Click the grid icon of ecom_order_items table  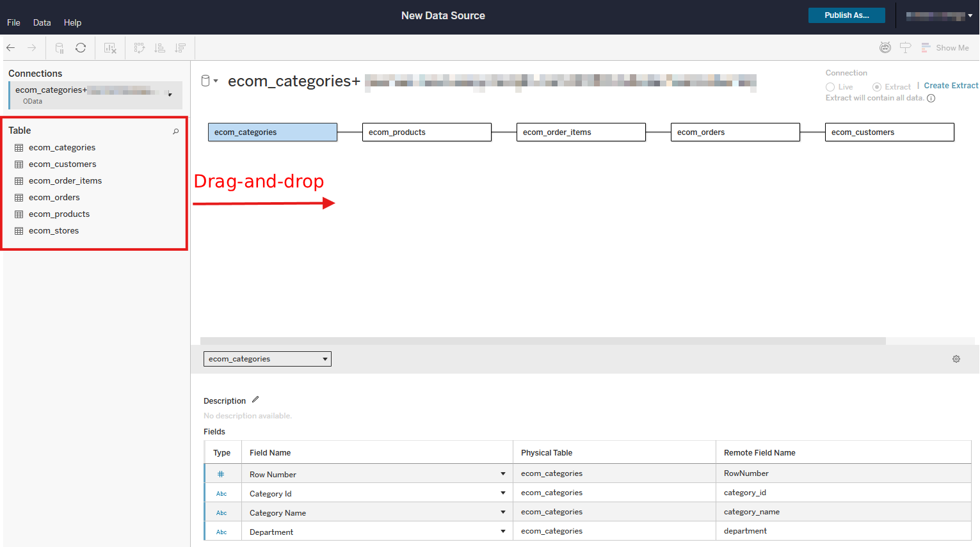pyautogui.click(x=19, y=181)
